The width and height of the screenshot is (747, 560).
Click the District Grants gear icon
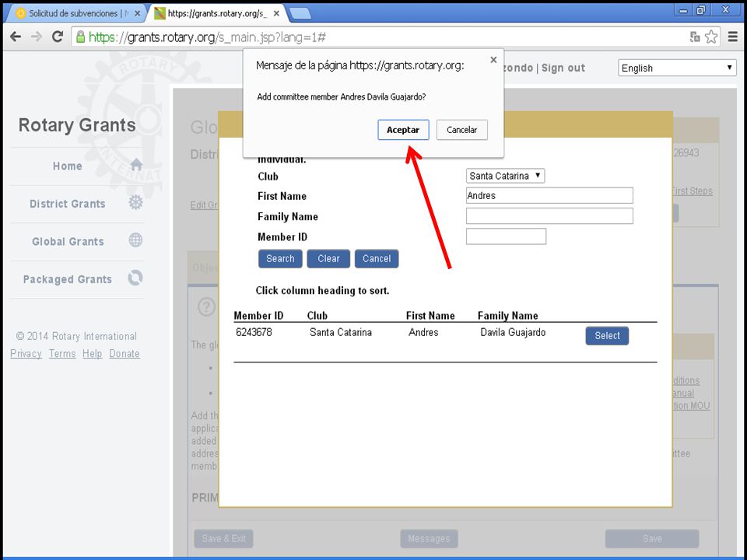click(x=135, y=202)
